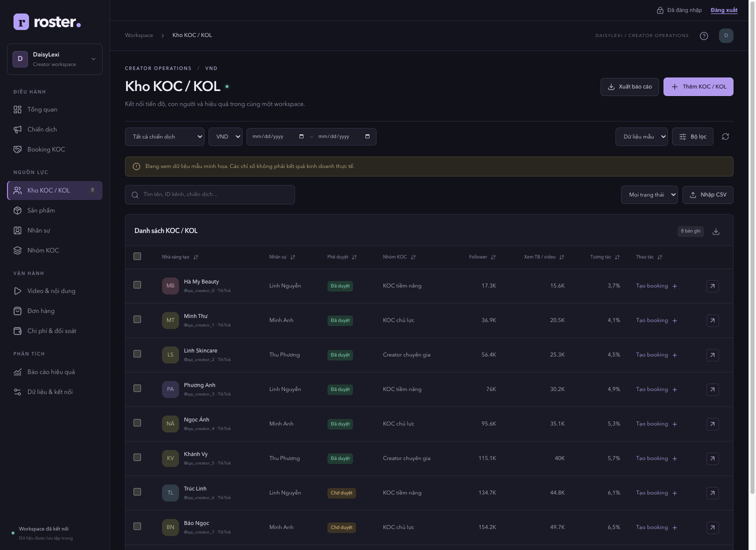Open start date calendar picker icon
This screenshot has width=756, height=550.
click(x=301, y=136)
